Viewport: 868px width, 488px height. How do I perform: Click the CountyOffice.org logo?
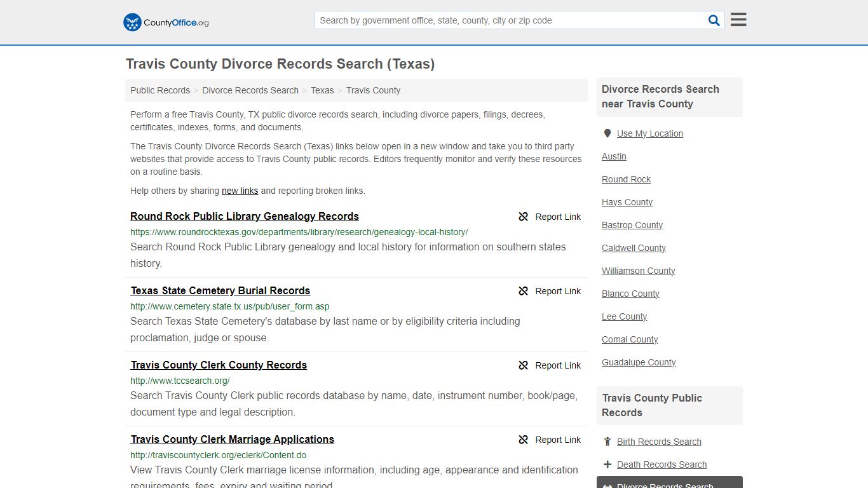(166, 22)
